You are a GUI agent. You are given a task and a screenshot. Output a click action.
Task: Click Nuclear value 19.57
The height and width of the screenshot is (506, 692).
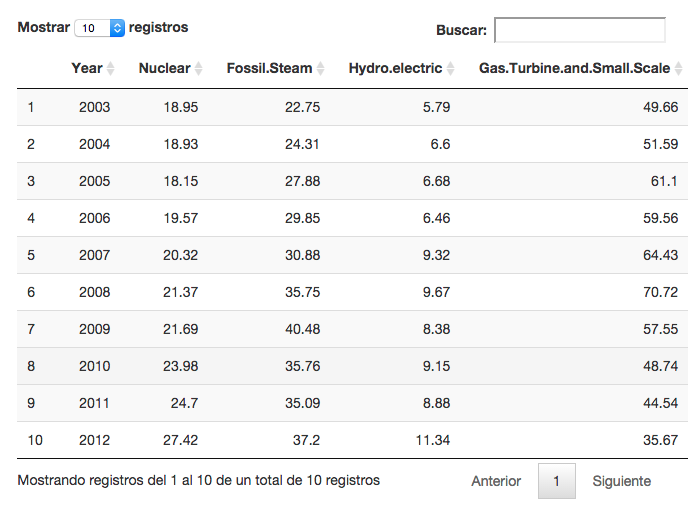181,218
